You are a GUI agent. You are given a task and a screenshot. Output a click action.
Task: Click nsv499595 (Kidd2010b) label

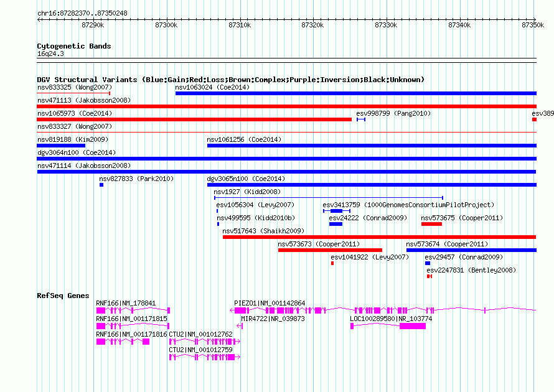[256, 218]
